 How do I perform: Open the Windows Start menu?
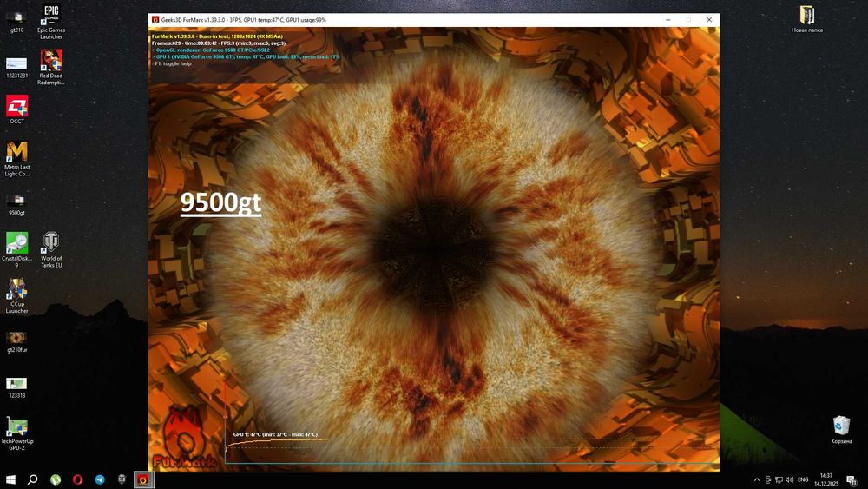pos(10,479)
